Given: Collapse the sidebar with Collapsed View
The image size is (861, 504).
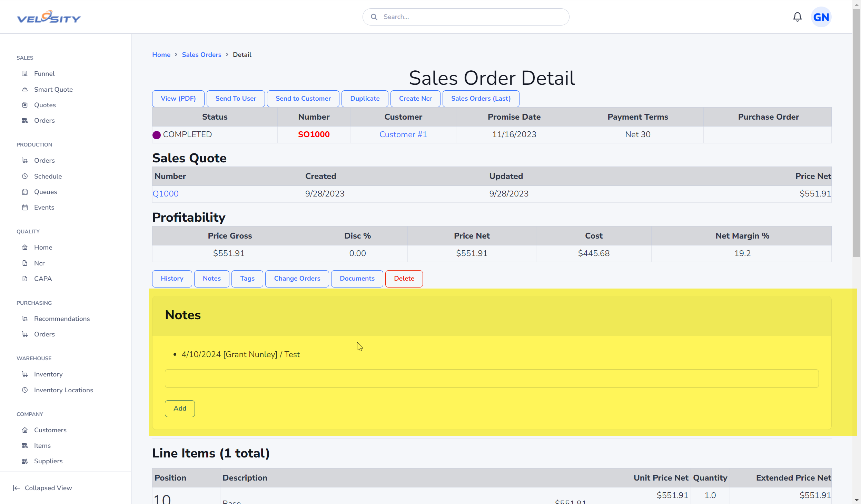Looking at the screenshot, I should [42, 488].
